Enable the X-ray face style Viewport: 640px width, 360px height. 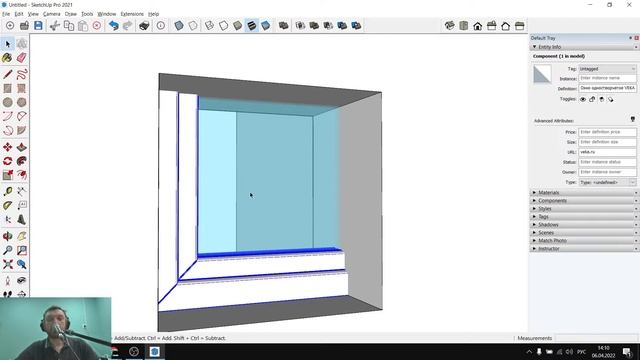(179, 26)
